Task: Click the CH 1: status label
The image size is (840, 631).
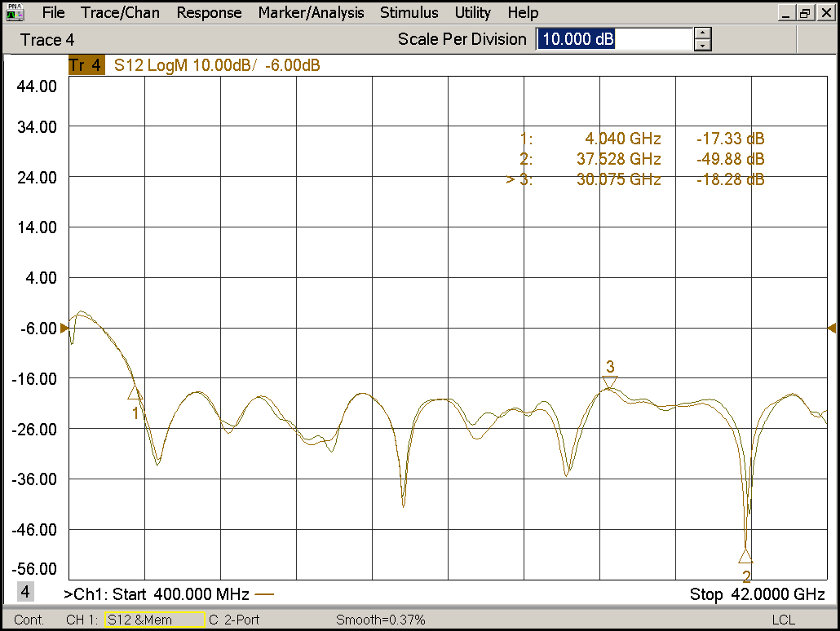Action: (82, 620)
